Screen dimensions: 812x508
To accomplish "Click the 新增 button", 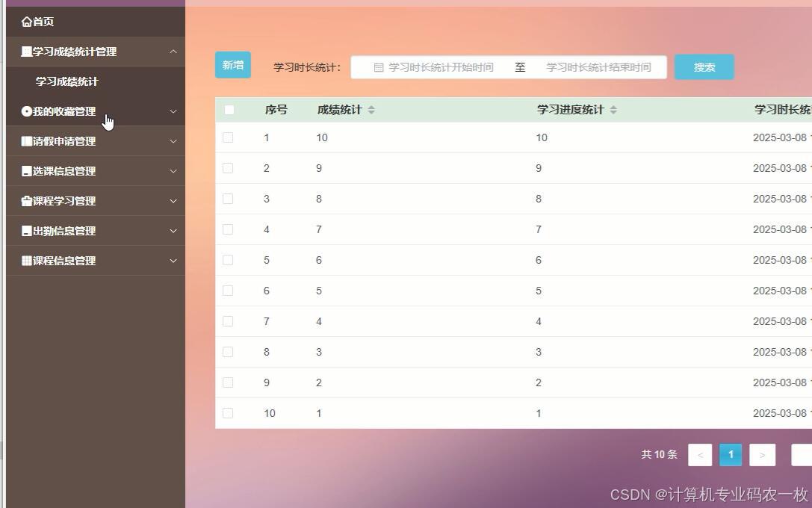I will click(233, 65).
